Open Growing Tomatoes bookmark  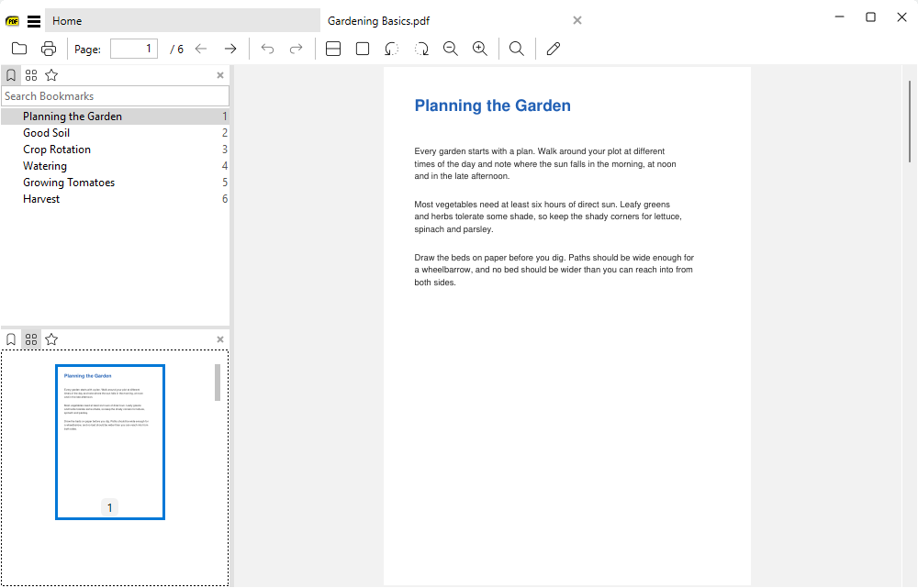(x=116, y=182)
